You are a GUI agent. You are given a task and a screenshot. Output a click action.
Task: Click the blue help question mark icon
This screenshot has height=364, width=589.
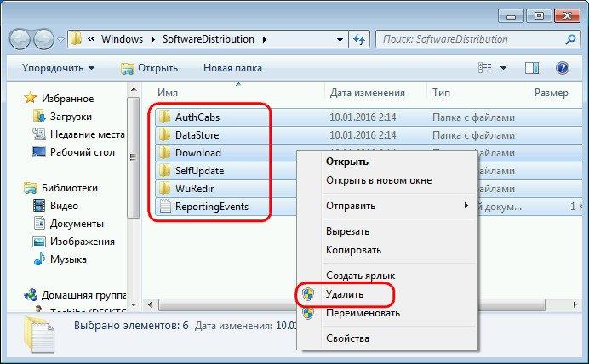pos(562,68)
